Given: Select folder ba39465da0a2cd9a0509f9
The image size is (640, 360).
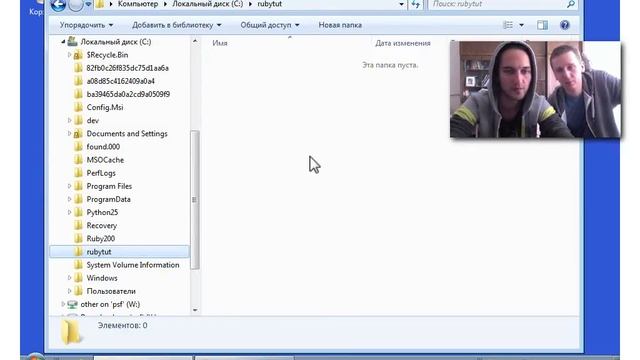Looking at the screenshot, I should [128, 94].
